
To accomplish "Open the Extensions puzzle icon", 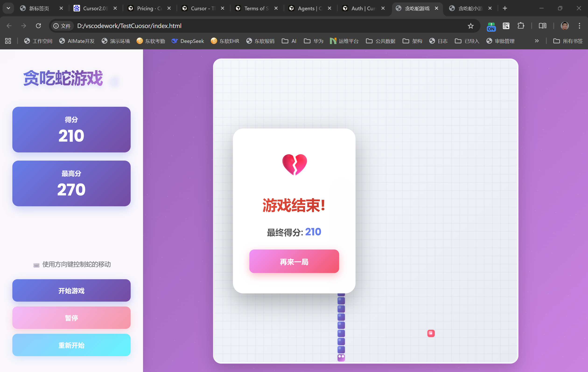I will click(x=521, y=26).
